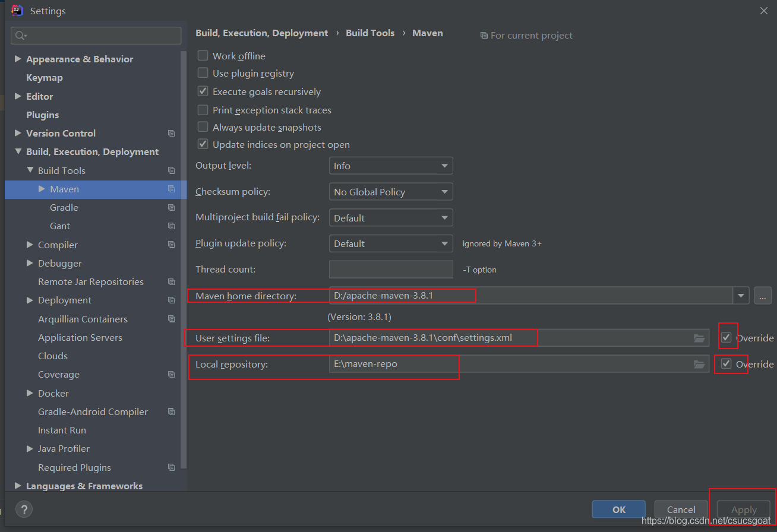Uncheck Update indices on project open
The image size is (777, 532).
click(203, 144)
